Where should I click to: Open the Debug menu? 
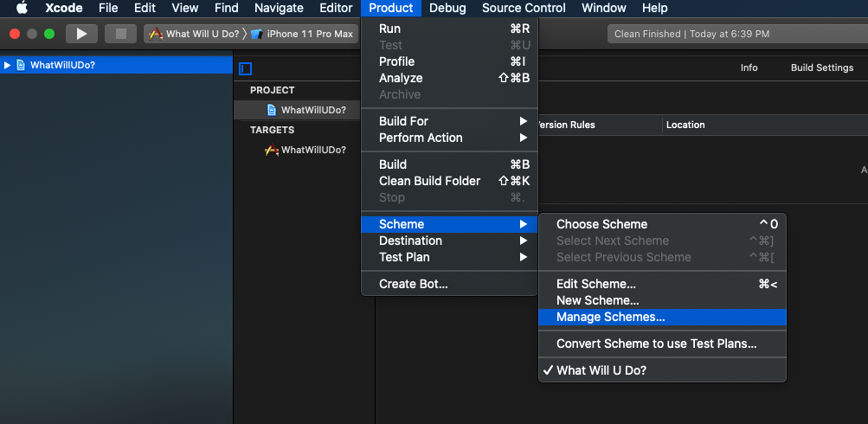pyautogui.click(x=447, y=8)
